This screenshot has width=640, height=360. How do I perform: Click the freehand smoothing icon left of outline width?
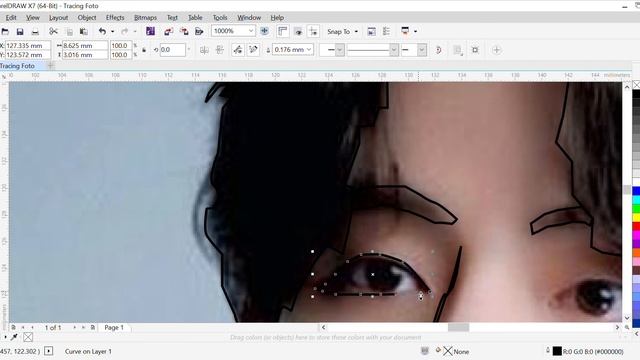coord(253,50)
